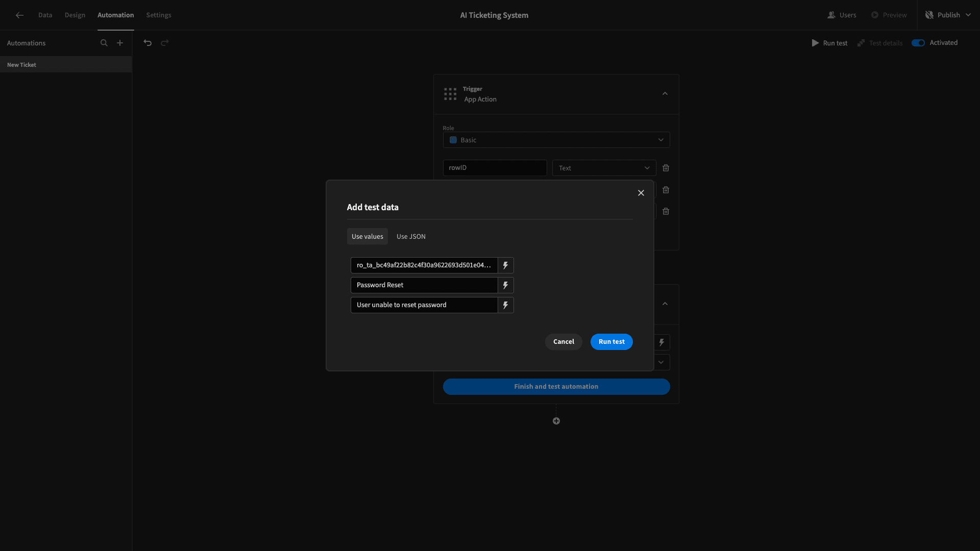Search automations with magnifier icon
Screen dimensions: 980x551
104,43
